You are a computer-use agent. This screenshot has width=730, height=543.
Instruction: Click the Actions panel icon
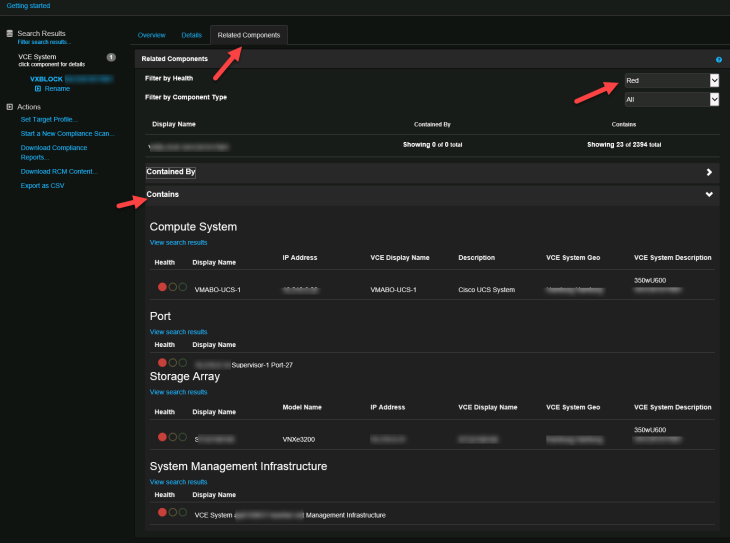pos(9,106)
